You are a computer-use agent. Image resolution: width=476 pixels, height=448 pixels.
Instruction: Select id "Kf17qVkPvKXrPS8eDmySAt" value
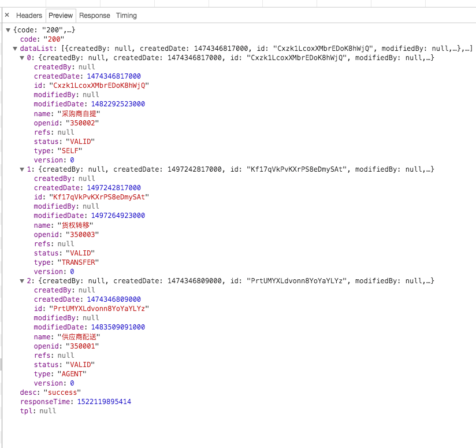(x=99, y=197)
